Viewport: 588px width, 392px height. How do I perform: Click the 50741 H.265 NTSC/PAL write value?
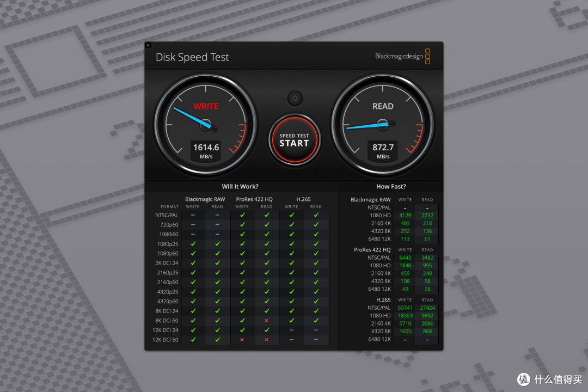click(x=405, y=308)
